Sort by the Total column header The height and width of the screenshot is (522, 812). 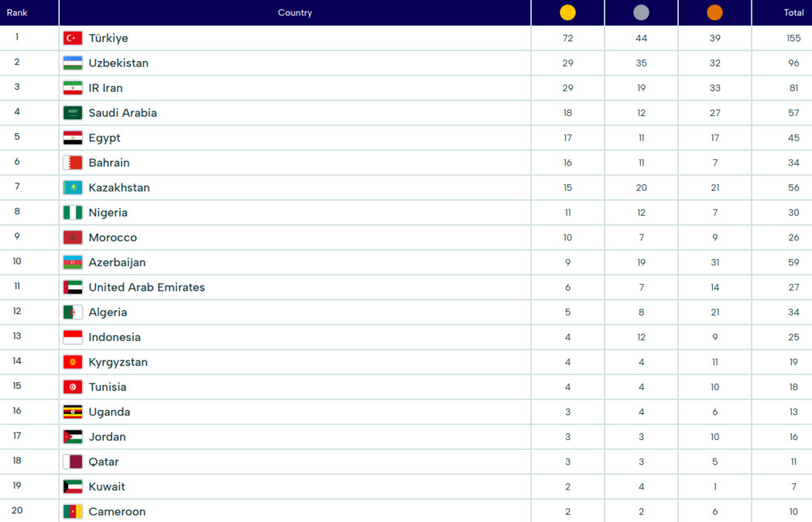point(793,12)
